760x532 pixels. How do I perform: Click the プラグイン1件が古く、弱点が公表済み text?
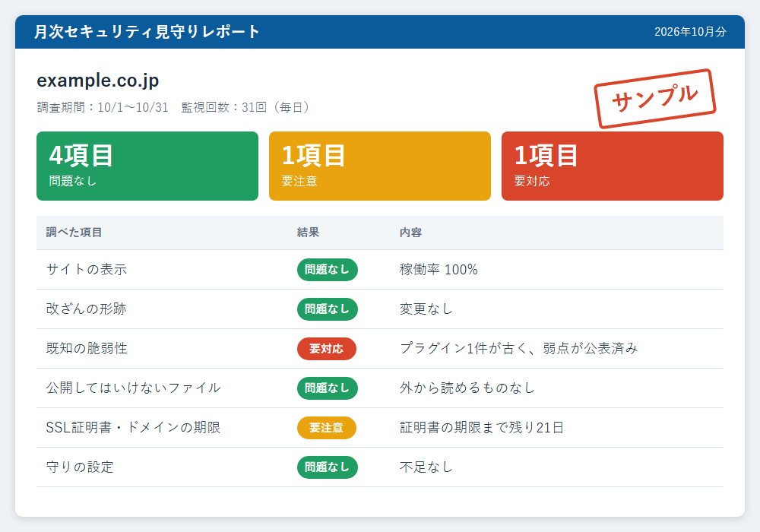coord(518,348)
